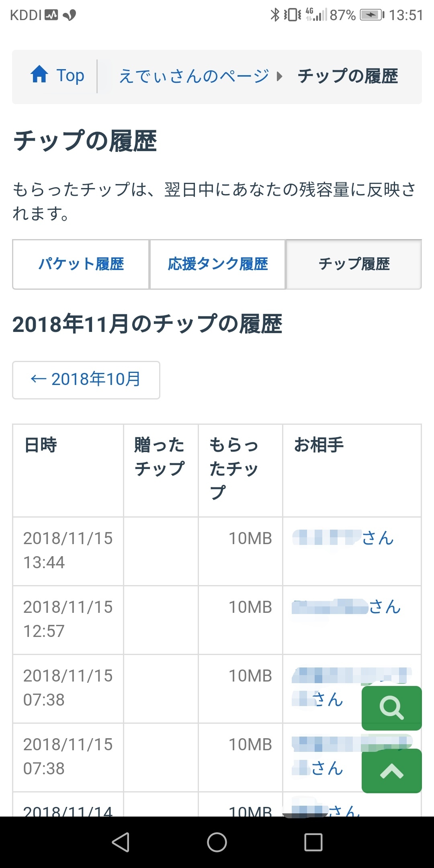This screenshot has width=434, height=868.
Task: Tap the home icon in breadcrumb
Action: coord(39,75)
